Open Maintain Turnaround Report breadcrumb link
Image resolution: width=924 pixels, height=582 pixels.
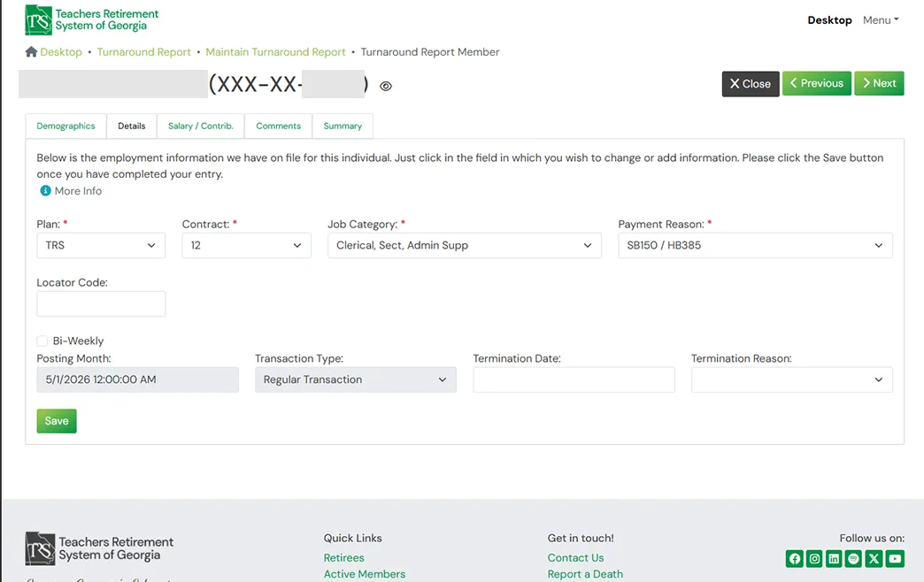pyautogui.click(x=275, y=52)
